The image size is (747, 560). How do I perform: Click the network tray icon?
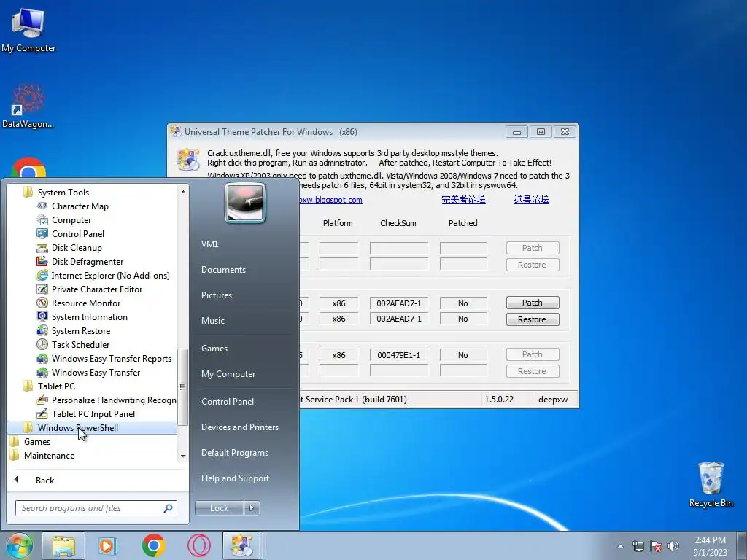click(x=638, y=546)
